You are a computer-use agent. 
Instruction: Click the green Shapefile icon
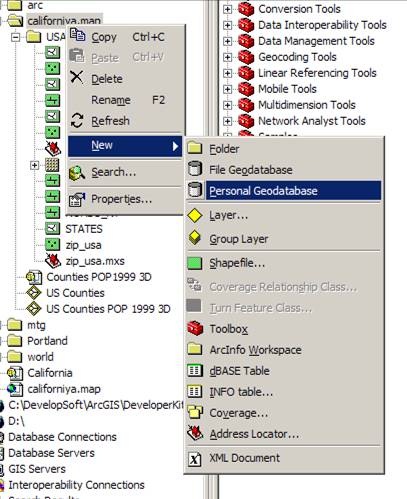tap(195, 263)
